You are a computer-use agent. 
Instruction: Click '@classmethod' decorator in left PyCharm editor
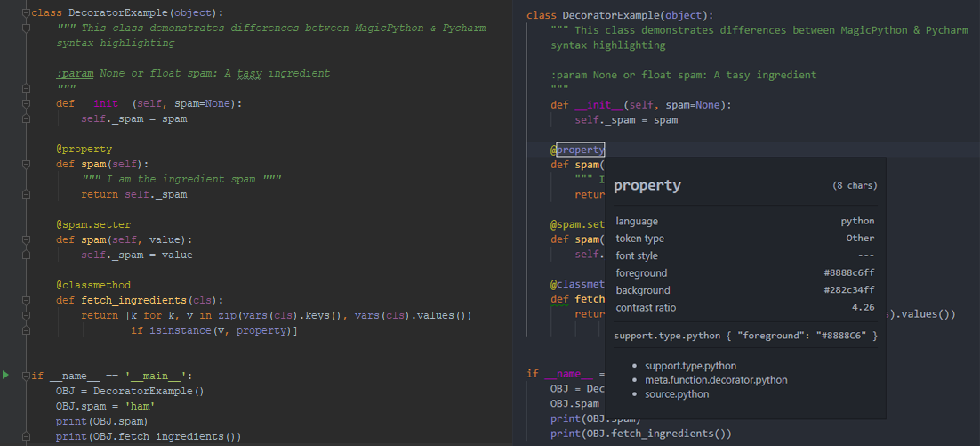pyautogui.click(x=93, y=285)
